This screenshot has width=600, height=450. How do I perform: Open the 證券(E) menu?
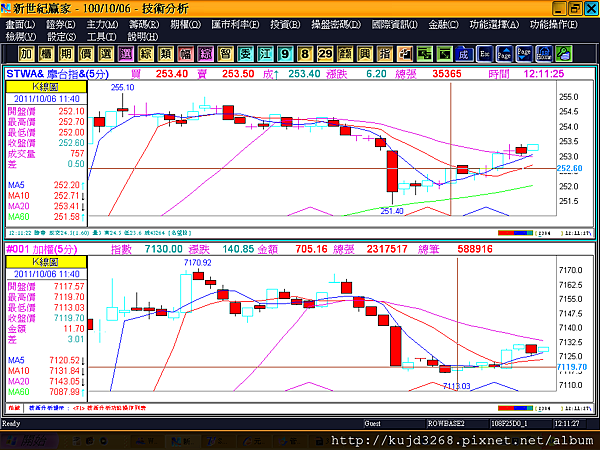coord(60,25)
